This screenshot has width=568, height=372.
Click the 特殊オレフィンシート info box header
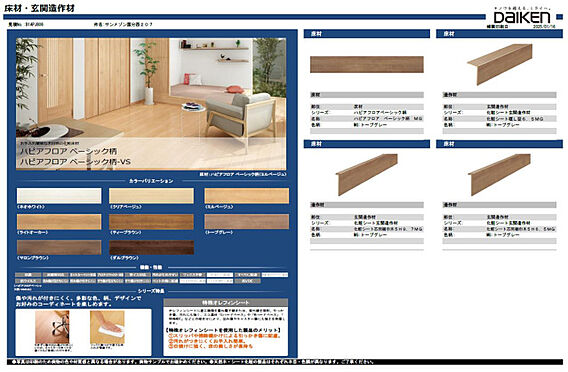(226, 302)
